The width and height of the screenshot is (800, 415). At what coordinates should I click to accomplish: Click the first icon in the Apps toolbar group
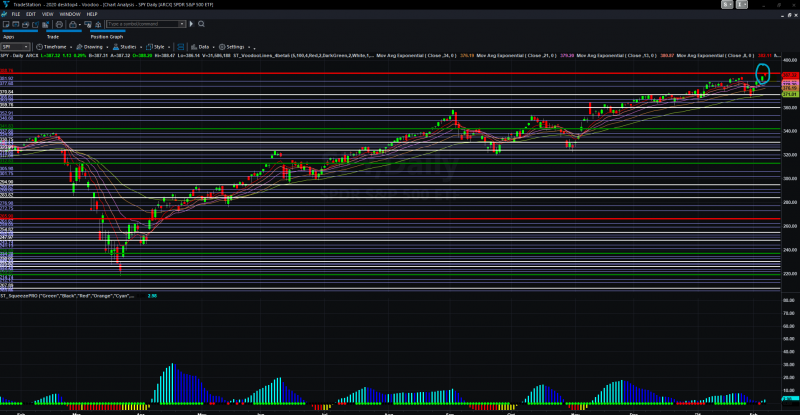click(6, 24)
